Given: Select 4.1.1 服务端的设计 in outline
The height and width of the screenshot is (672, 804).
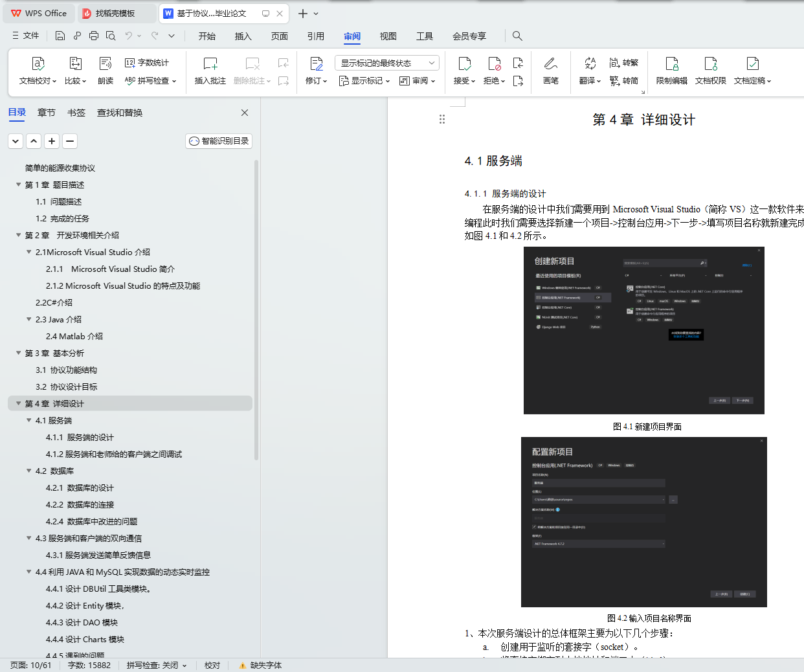Looking at the screenshot, I should (80, 437).
